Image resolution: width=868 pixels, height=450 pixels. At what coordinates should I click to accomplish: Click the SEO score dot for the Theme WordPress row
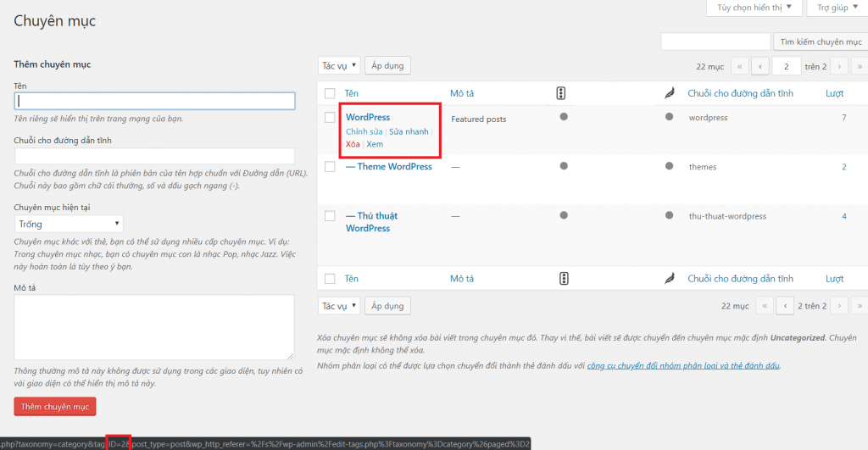click(564, 166)
